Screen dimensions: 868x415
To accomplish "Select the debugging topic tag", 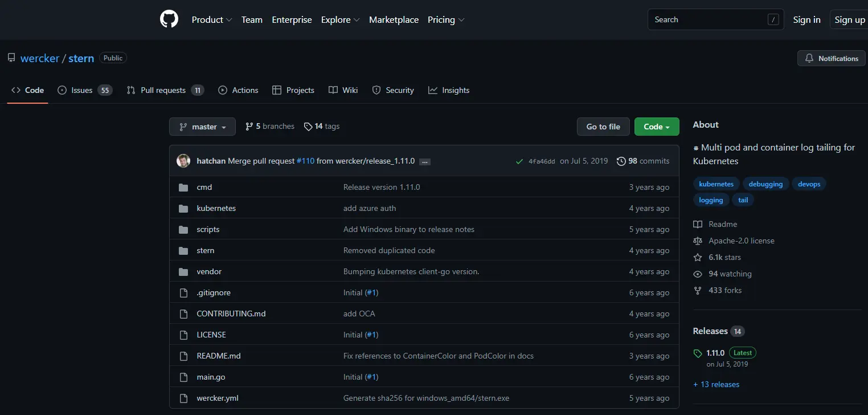I will [x=765, y=184].
